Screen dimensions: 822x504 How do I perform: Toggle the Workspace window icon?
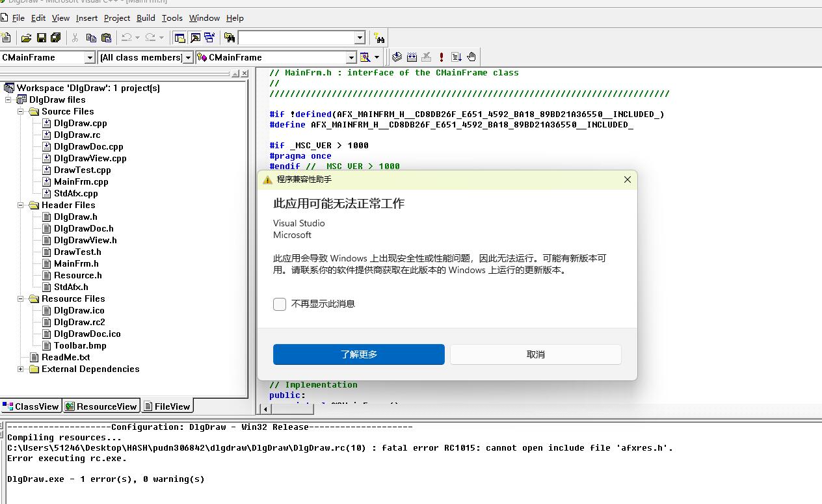180,38
